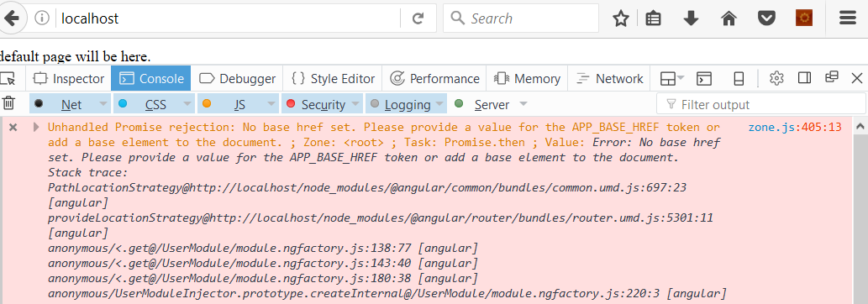Screen dimensions: 868x304
Task: Click the PathLocationStrategy stack trace line
Action: coord(367,188)
